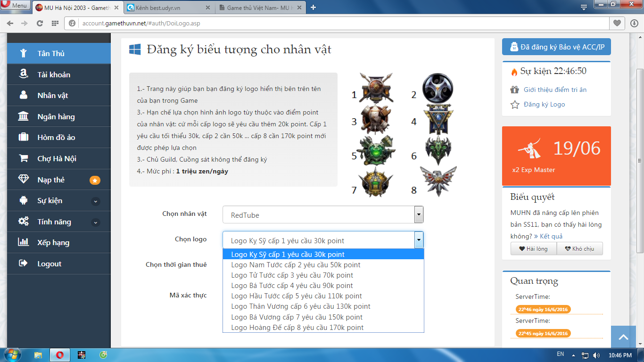Open Speed Dial grid icon
Screen dimensions: 644x362
(55, 23)
